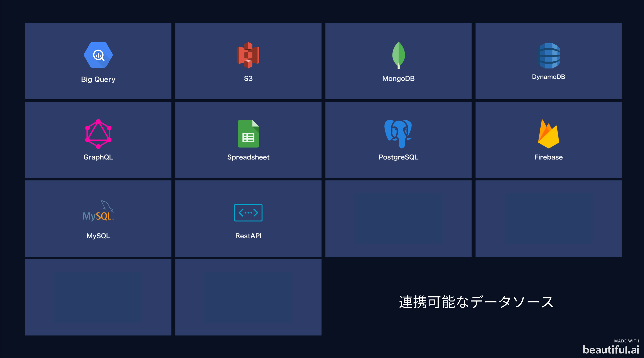The image size is (644, 358).
Task: Click the Japanese data source heading
Action: pyautogui.click(x=476, y=302)
